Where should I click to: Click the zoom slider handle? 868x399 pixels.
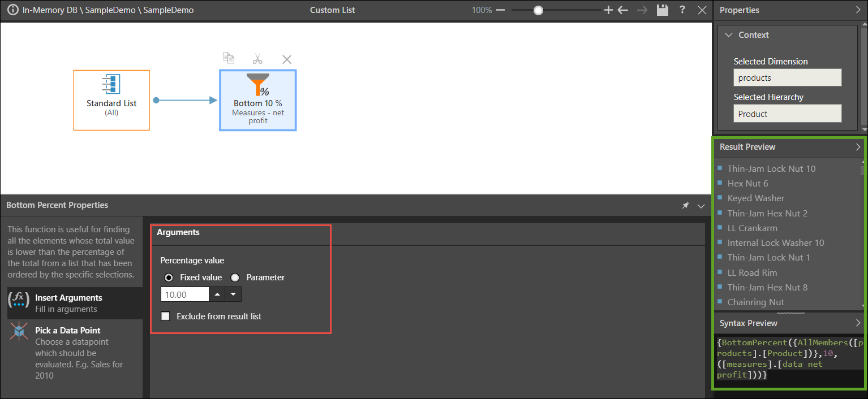pos(538,10)
